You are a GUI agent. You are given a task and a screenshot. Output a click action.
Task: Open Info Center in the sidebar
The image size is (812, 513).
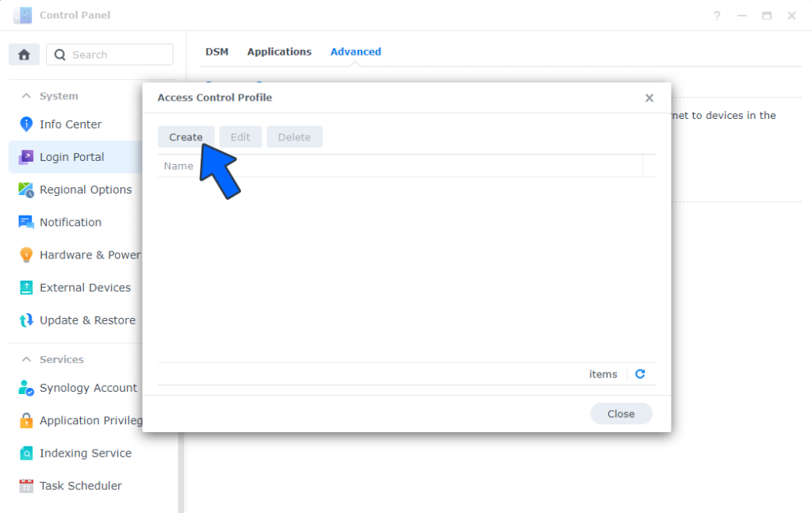pyautogui.click(x=71, y=124)
